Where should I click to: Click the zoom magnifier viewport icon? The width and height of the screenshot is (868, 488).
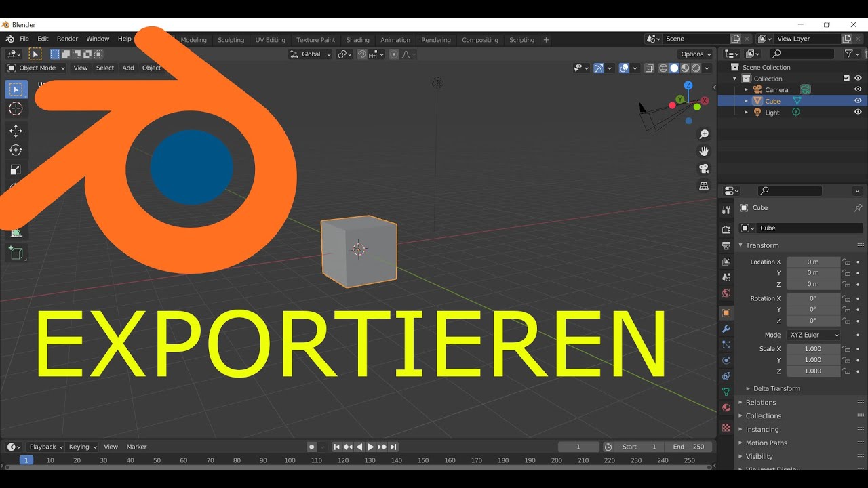tap(704, 134)
